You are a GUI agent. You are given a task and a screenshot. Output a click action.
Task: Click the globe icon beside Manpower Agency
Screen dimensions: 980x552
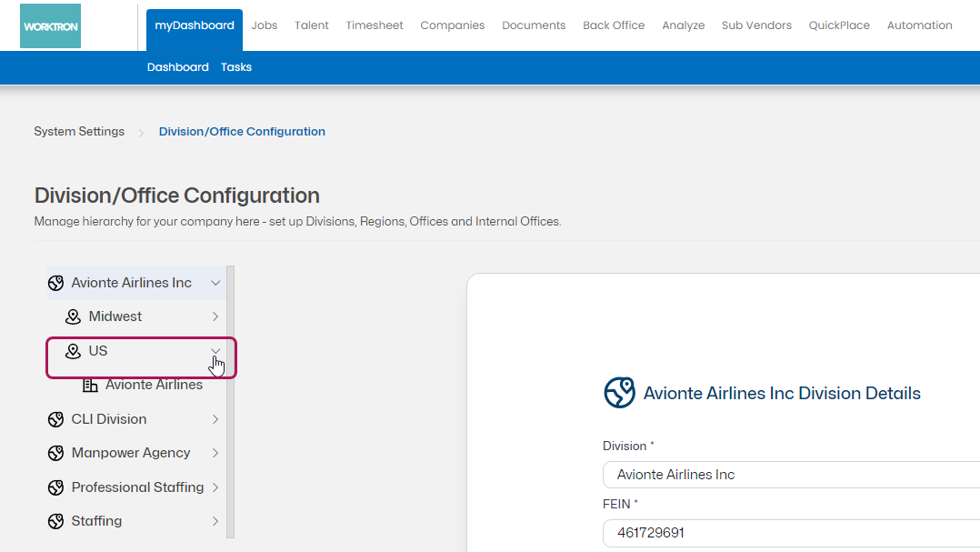point(55,453)
